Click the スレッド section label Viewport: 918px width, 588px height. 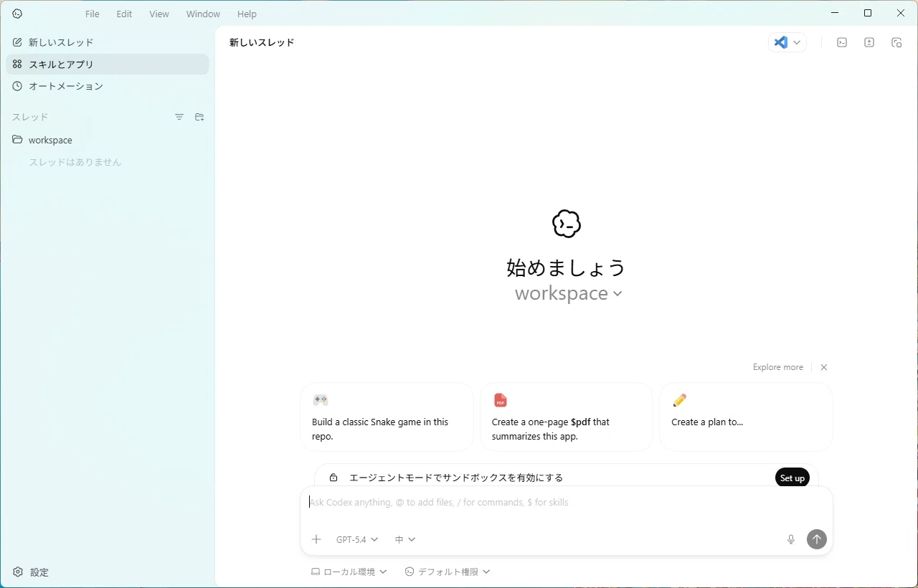pyautogui.click(x=30, y=117)
